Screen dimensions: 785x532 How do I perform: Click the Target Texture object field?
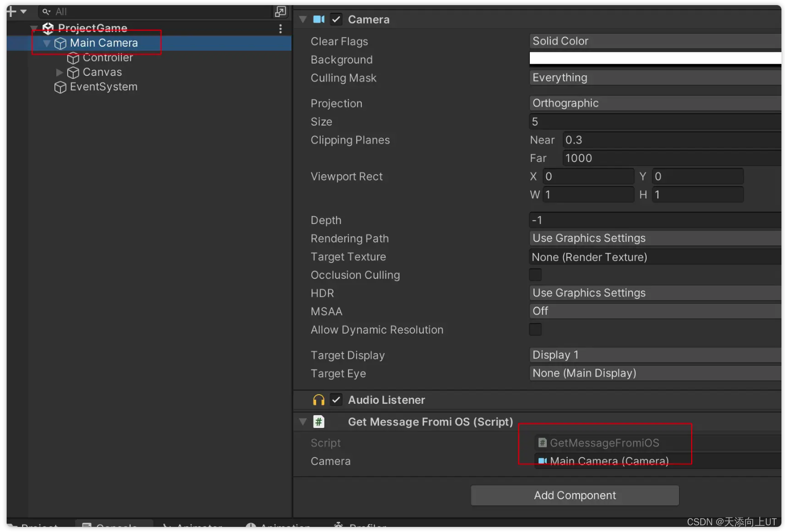click(655, 257)
